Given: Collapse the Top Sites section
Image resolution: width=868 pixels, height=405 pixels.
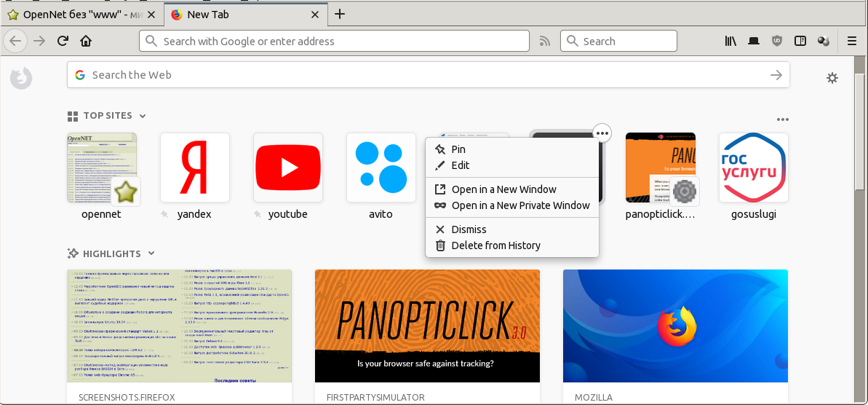Looking at the screenshot, I should click(143, 116).
